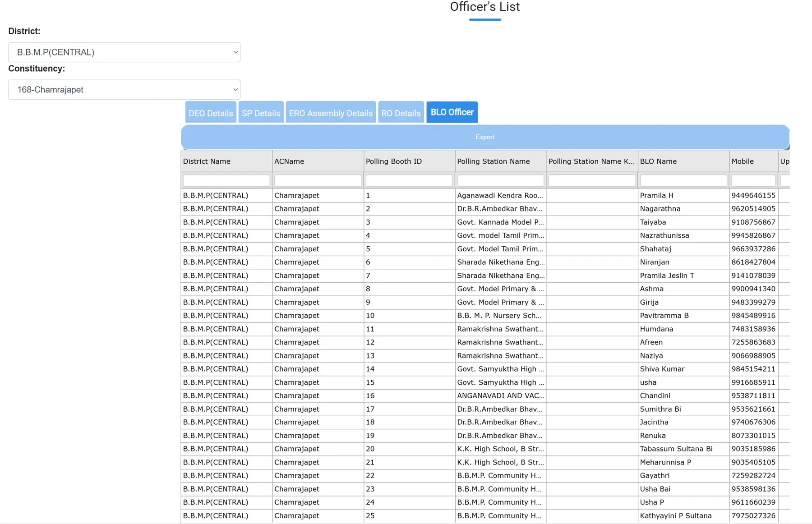Focus the District Name filter field
The width and height of the screenshot is (812, 524).
226,180
